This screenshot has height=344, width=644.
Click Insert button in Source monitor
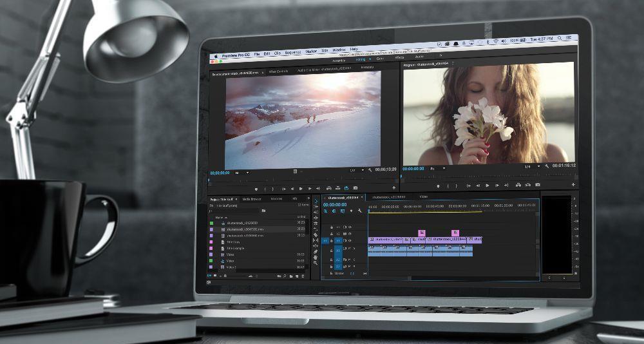coord(328,188)
